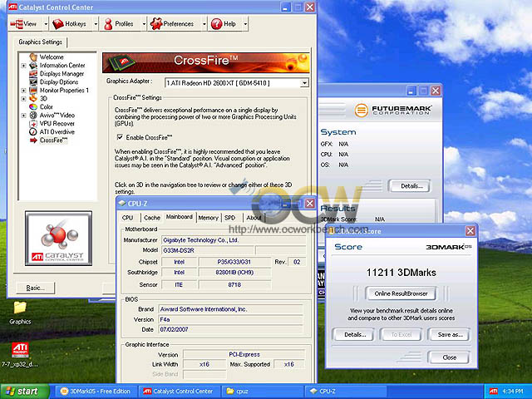Click the Windows Start button
The image size is (532, 399).
pyautogui.click(x=25, y=392)
